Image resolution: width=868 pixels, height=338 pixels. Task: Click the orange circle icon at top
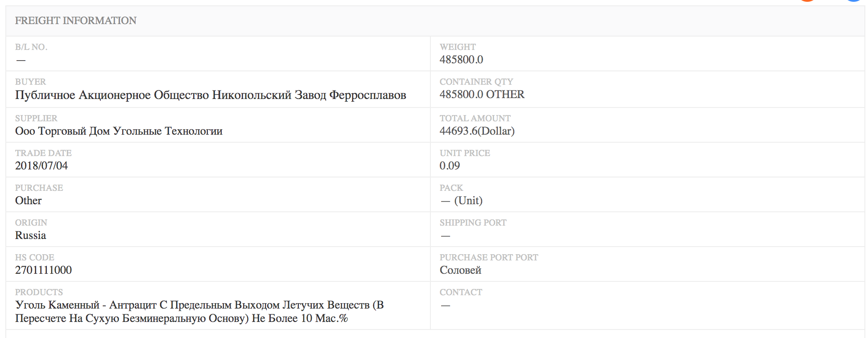coord(807,0)
